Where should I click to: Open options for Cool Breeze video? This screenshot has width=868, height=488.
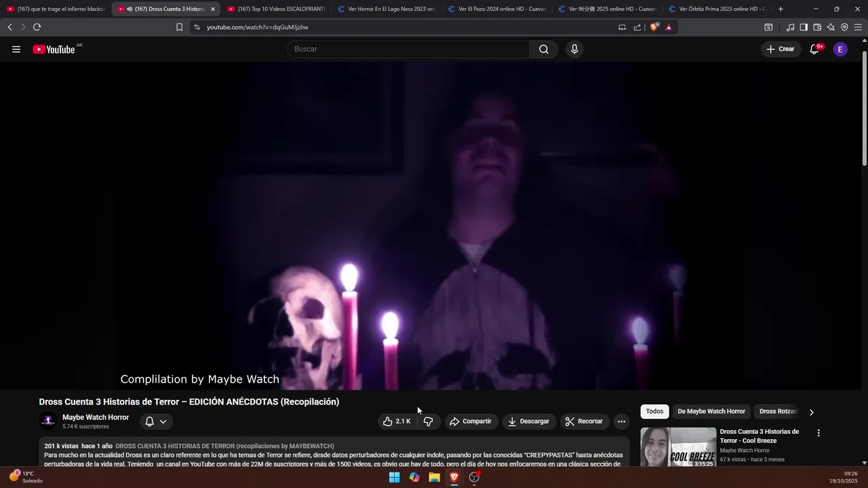[x=818, y=432]
